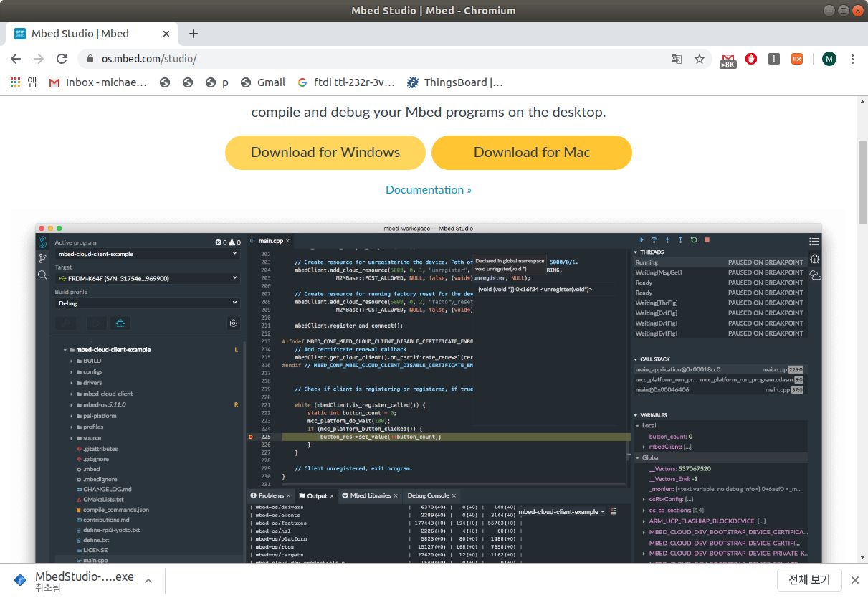
Task: Collapse the mbed-cloud-client-example tree root
Action: [65, 350]
